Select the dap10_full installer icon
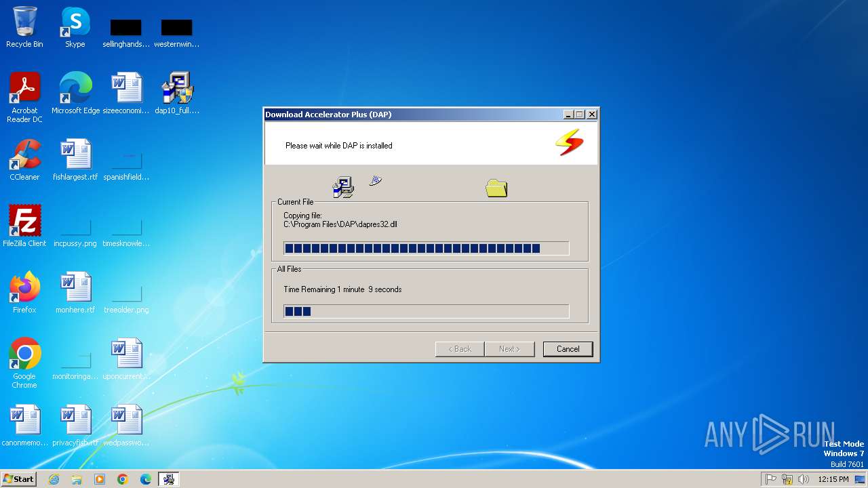Image resolution: width=868 pixels, height=488 pixels. point(177,94)
